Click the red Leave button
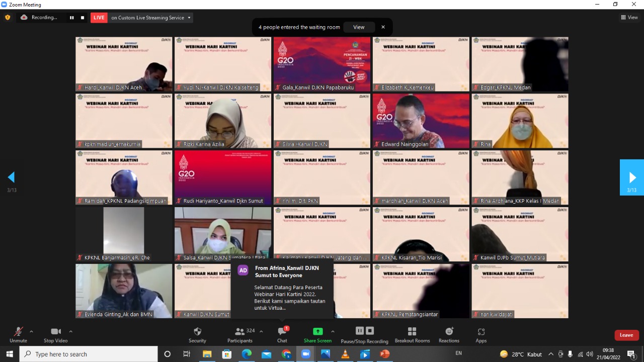Image resolution: width=644 pixels, height=362 pixels. pyautogui.click(x=626, y=335)
